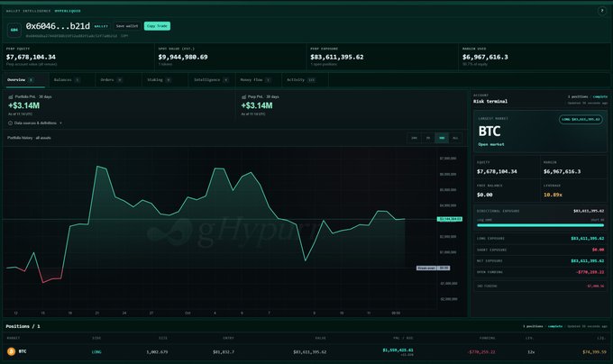This screenshot has width=613, height=364.
Task: Open the Intelligence tab
Action: pos(211,80)
